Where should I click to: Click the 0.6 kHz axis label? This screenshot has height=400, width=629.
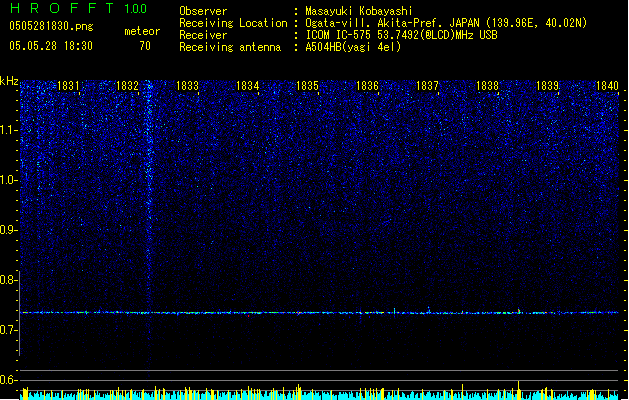[x=9, y=380]
